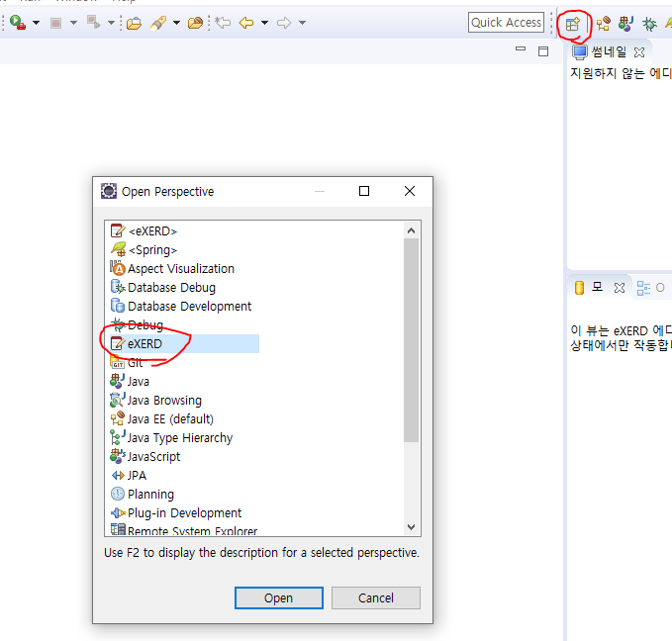Click scroll up arrow in perspective list

[x=411, y=230]
